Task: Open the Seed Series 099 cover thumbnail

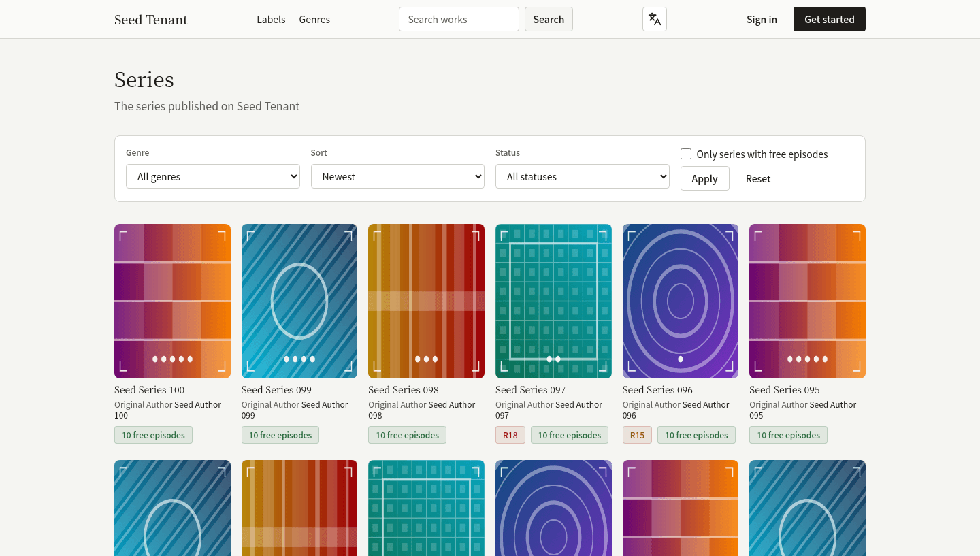Action: coord(299,301)
